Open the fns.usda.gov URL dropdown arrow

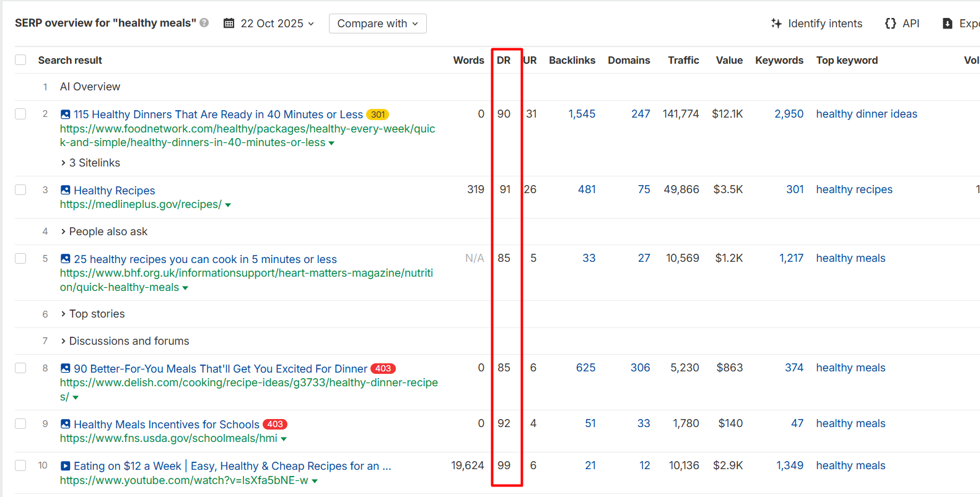[284, 439]
